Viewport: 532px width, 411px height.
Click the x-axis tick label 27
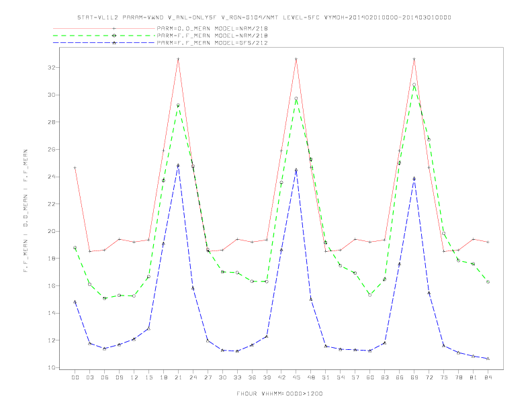(x=208, y=377)
